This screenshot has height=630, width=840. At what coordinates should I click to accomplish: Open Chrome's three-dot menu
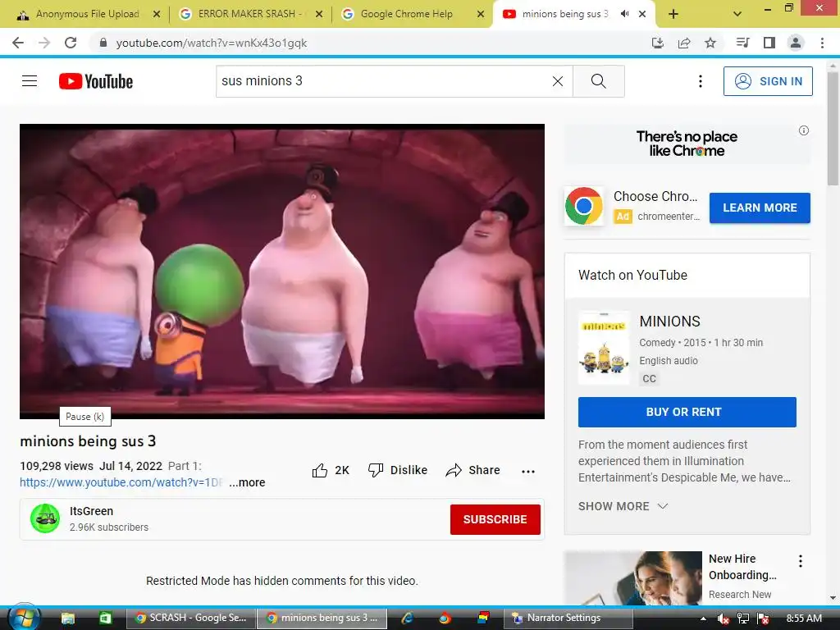pyautogui.click(x=822, y=43)
